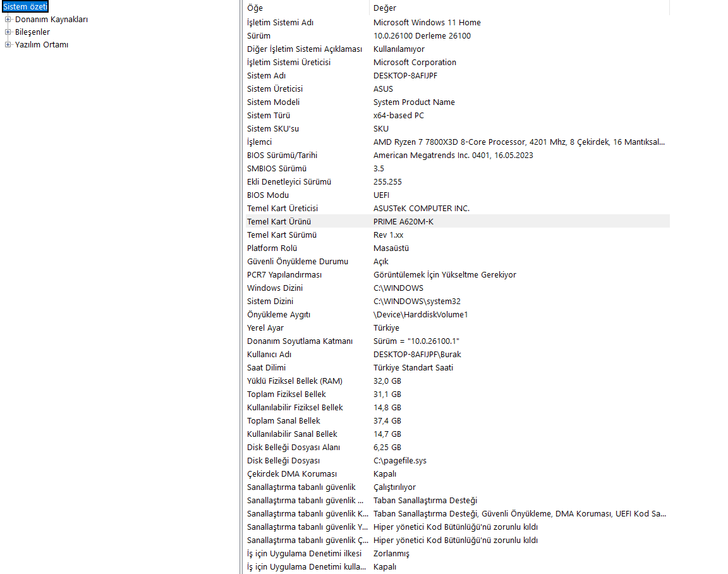
Task: Select the Sistem SKU'su row label
Action: pos(272,128)
